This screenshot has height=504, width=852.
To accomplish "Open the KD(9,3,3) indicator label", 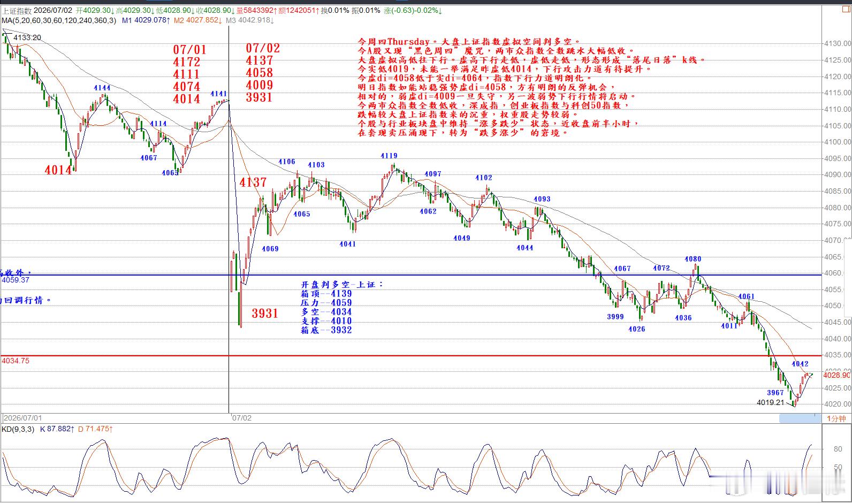I will (x=18, y=429).
